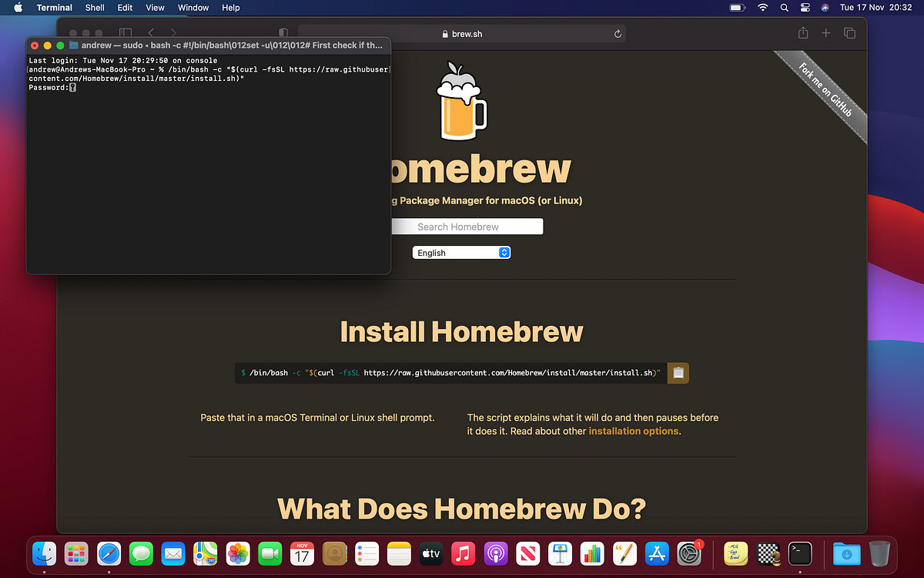Reload the brew.sh page in Safari
This screenshot has width=924, height=578.
point(617,33)
